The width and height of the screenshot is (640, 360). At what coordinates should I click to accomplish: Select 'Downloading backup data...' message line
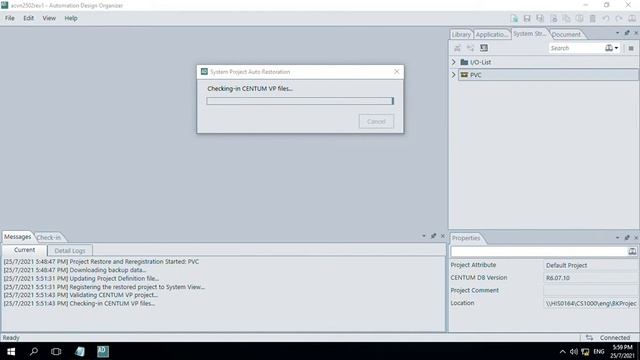[75, 270]
